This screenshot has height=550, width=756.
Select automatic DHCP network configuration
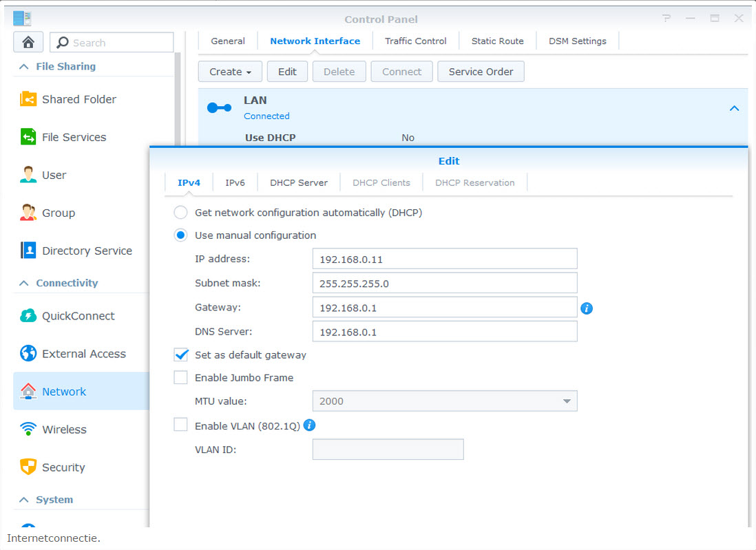click(180, 213)
